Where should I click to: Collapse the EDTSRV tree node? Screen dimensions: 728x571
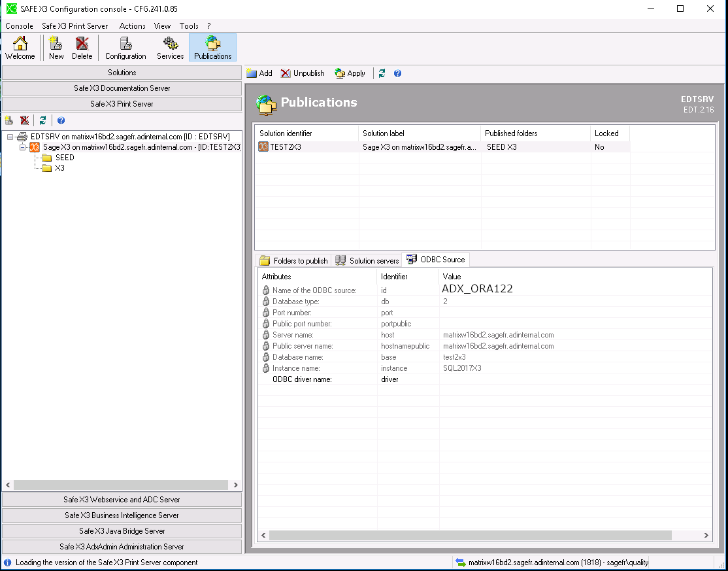[10, 137]
